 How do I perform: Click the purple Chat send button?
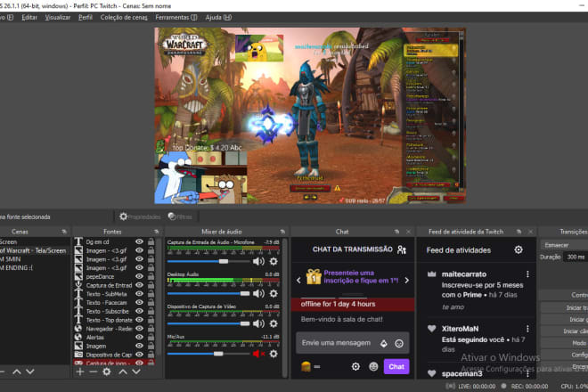click(396, 366)
